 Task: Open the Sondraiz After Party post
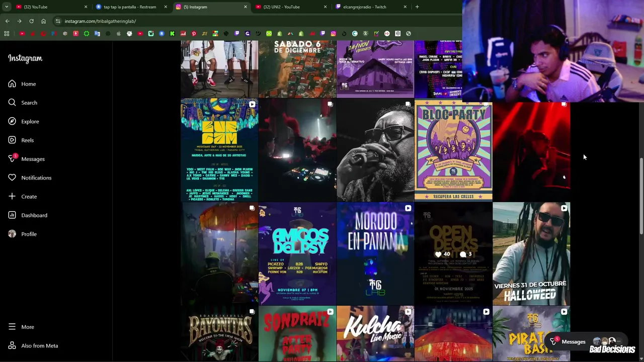[297, 334]
